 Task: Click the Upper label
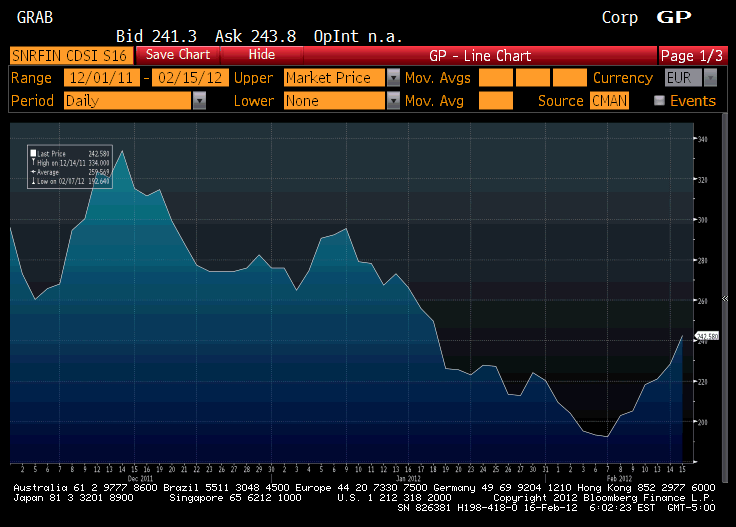[x=253, y=77]
